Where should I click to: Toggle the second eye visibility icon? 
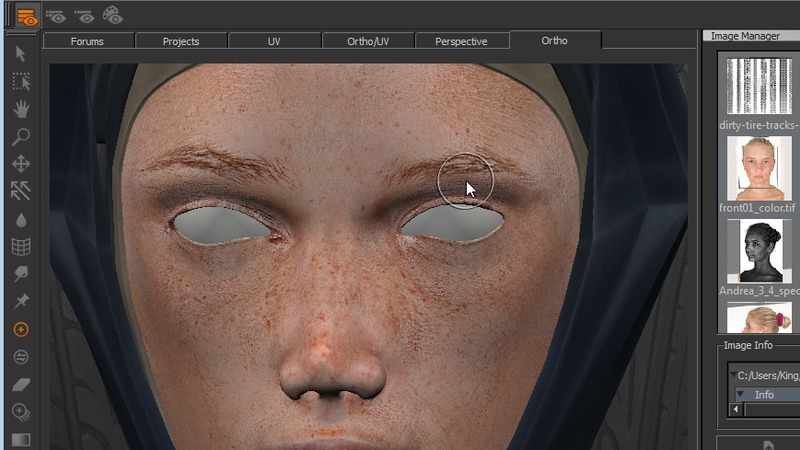57,15
